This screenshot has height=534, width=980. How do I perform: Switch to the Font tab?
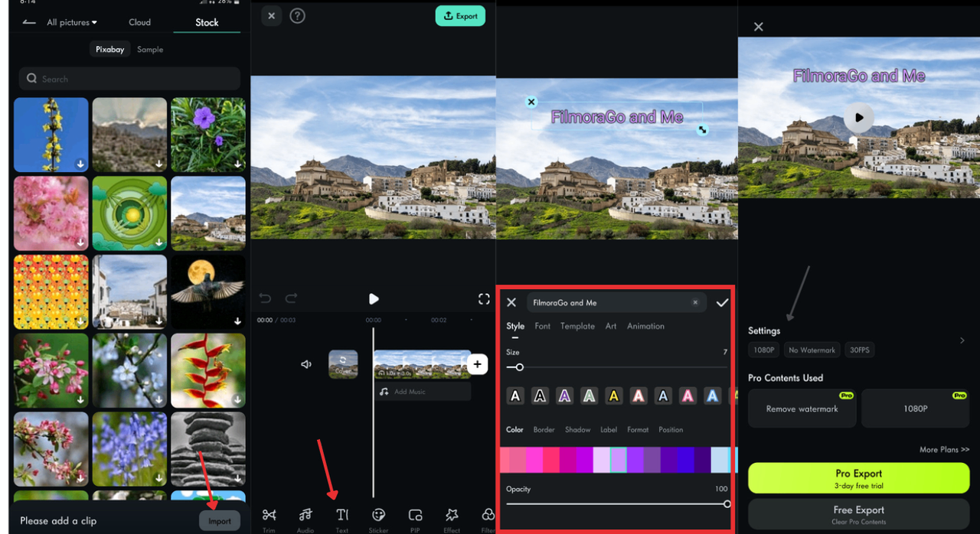(x=542, y=326)
